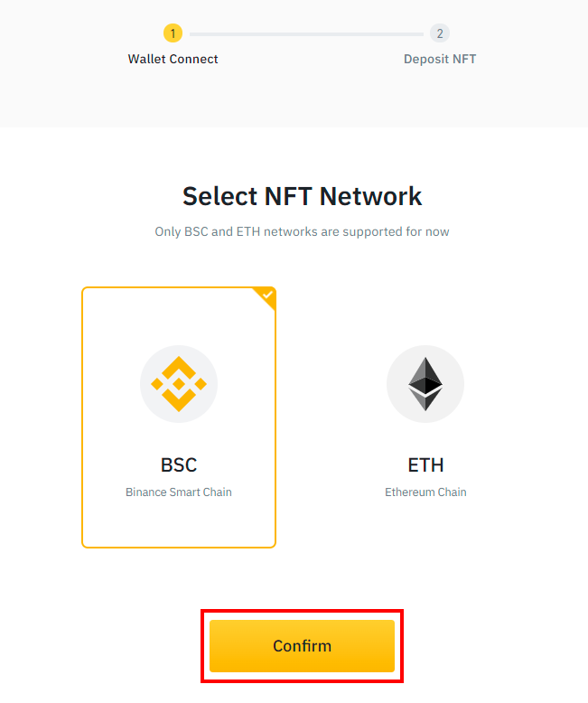This screenshot has height=703, width=588.
Task: Click step 2 gray circle indicator
Action: tap(440, 33)
